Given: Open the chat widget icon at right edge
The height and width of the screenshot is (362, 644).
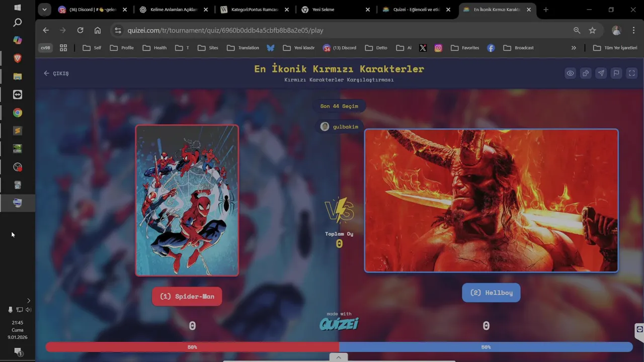Looking at the screenshot, I should click(x=639, y=330).
